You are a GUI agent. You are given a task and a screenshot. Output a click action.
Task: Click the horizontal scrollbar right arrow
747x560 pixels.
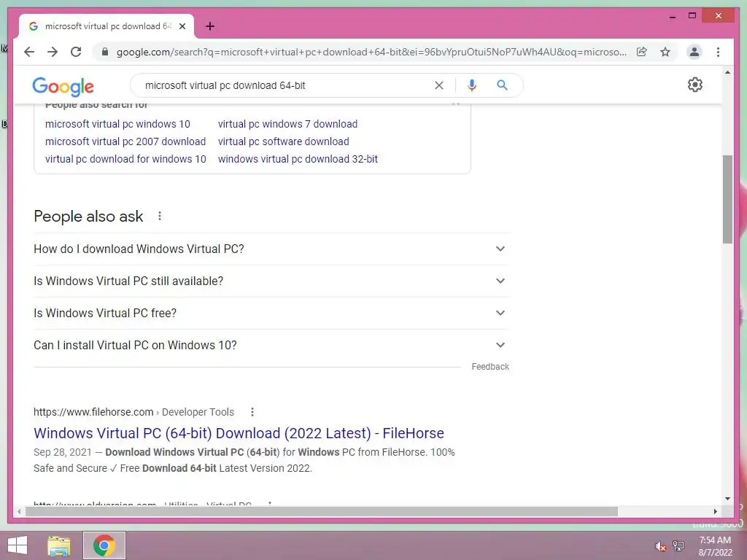(x=716, y=511)
